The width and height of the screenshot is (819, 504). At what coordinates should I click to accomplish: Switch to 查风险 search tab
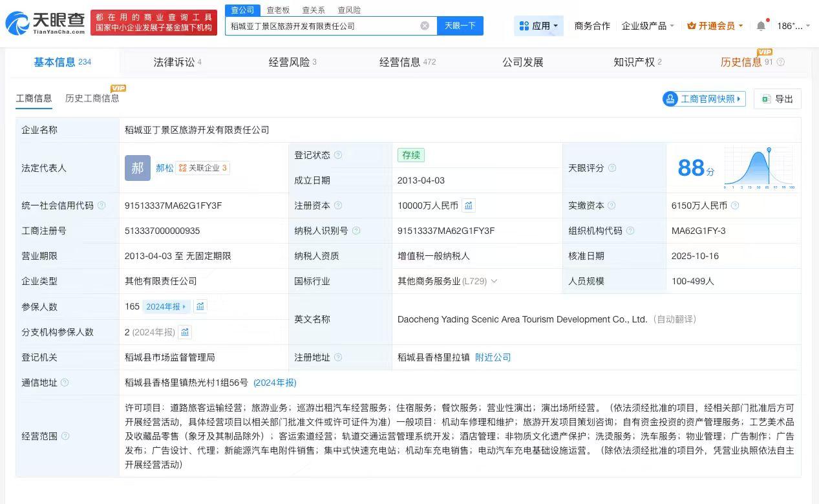349,10
